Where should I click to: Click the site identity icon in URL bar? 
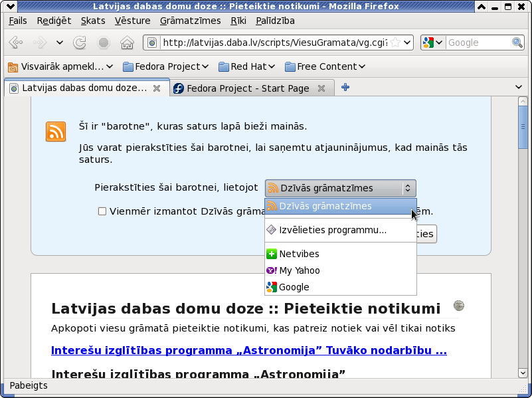point(152,43)
